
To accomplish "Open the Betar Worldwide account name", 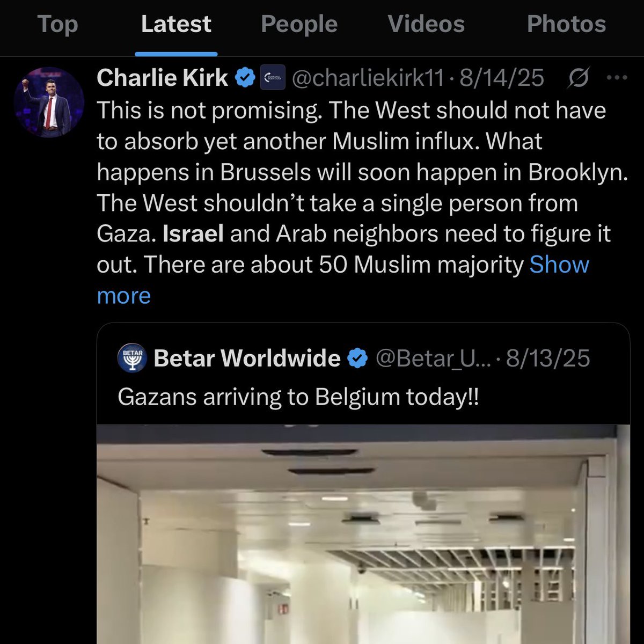I will coord(247,358).
